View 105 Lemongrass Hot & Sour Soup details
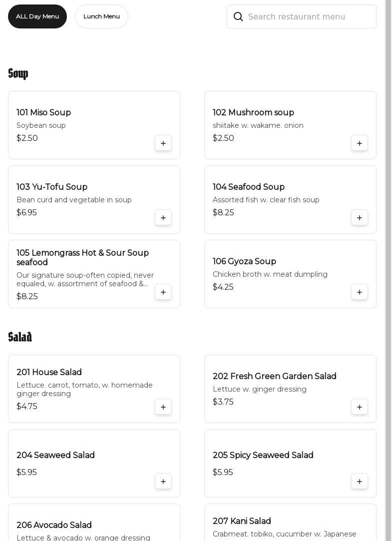This screenshot has width=392, height=541. tap(82, 258)
